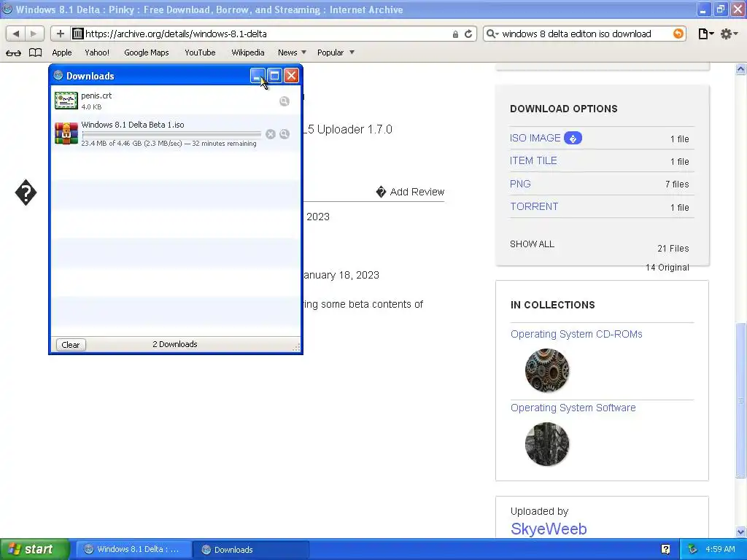Cancel the Windows 8.1 Delta Beta 1.iso download

coord(271,134)
